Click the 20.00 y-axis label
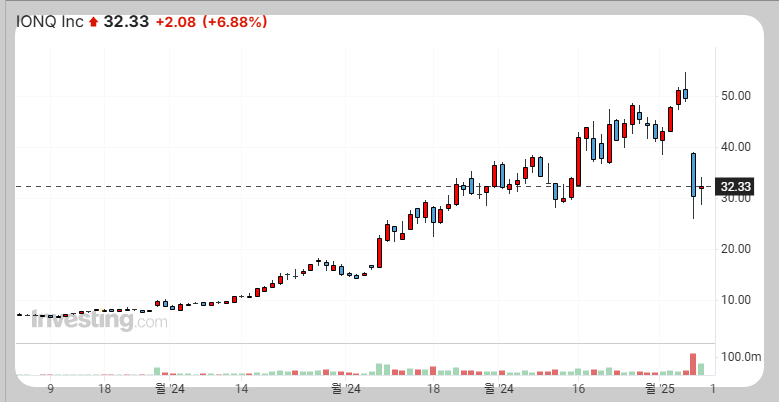 point(735,249)
